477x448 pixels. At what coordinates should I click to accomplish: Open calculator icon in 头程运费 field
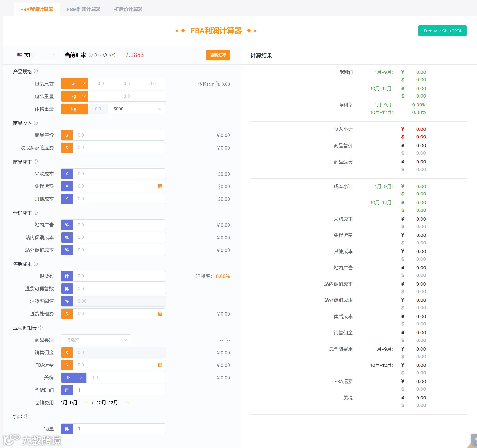coord(160,186)
